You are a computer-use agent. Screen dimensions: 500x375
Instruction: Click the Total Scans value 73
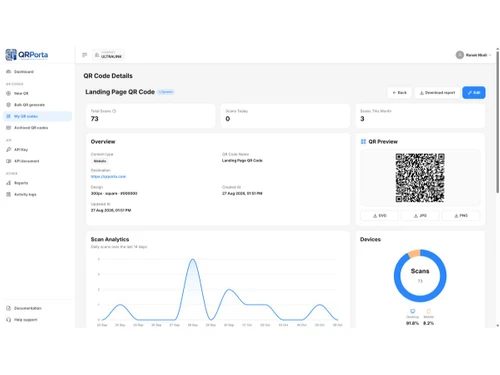(x=95, y=119)
